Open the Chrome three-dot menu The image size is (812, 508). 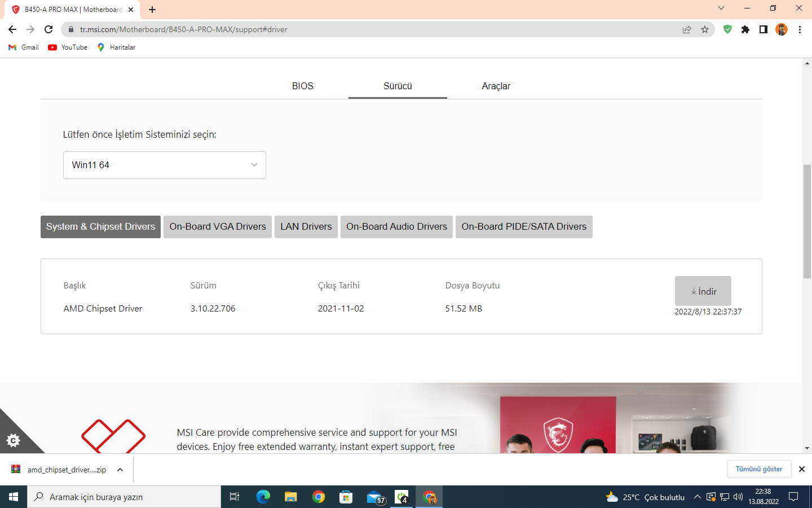pos(800,29)
